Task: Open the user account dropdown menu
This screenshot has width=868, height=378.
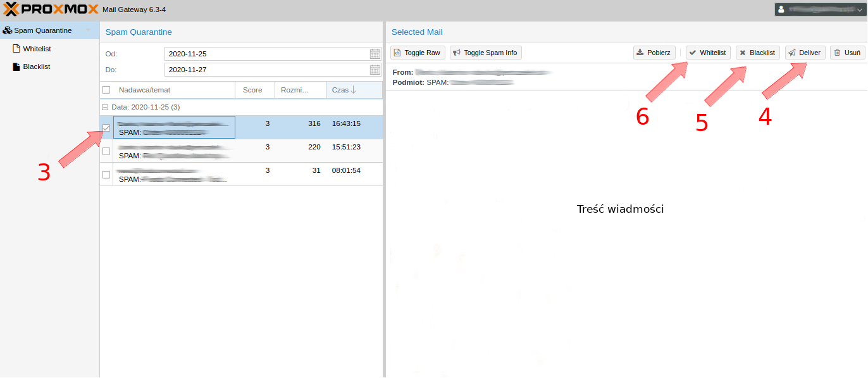Action: [819, 9]
